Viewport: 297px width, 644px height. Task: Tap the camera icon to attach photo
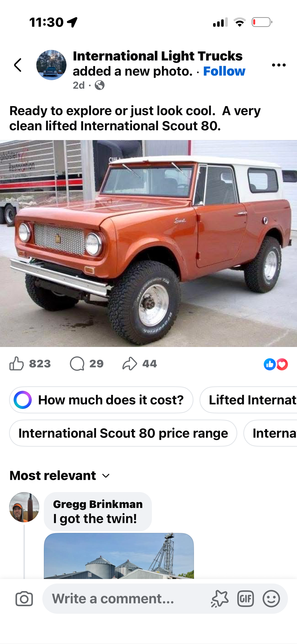coord(24,599)
